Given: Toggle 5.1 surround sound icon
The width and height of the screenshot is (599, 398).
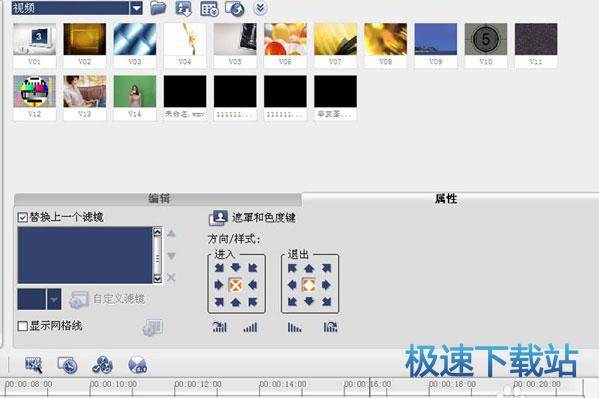Looking at the screenshot, I should pos(138,365).
